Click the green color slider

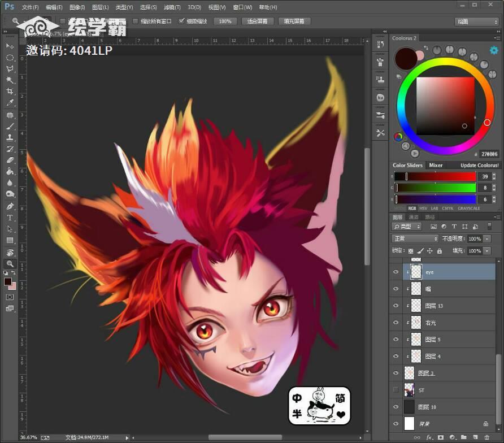(x=435, y=188)
